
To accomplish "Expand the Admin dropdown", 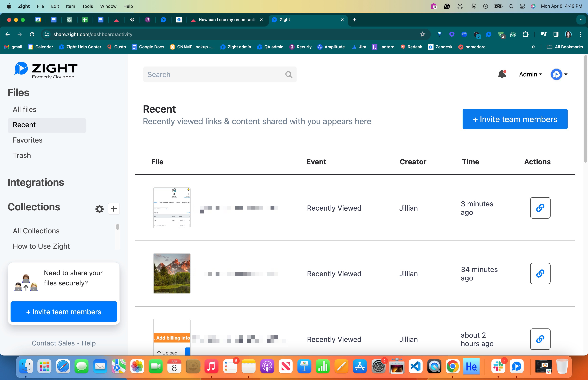I will 530,74.
